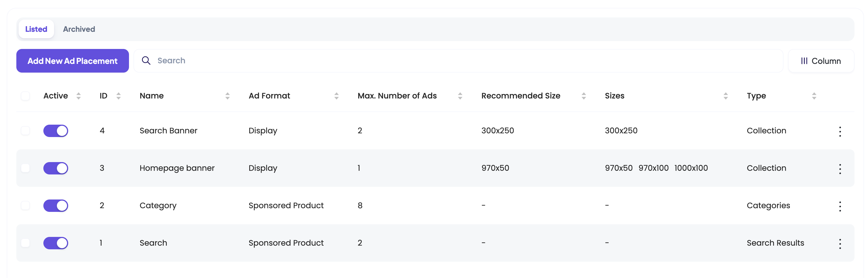This screenshot has width=868, height=278.
Task: Select the Listed tab
Action: [36, 29]
